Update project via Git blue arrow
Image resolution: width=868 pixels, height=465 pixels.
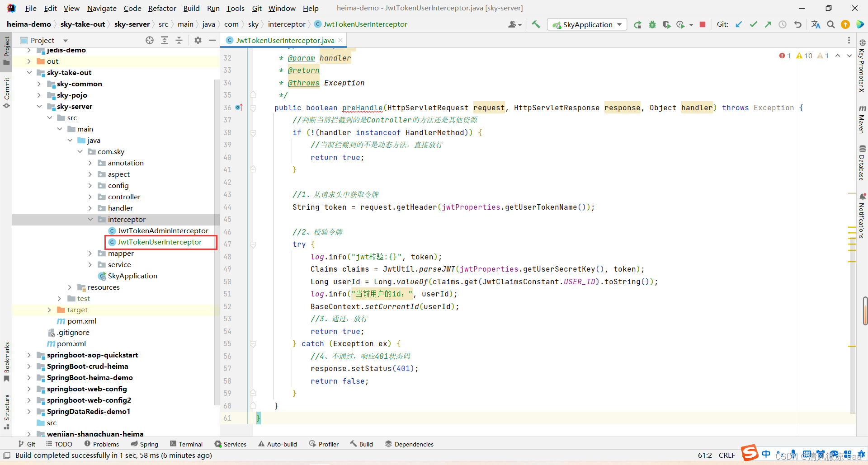coord(739,24)
